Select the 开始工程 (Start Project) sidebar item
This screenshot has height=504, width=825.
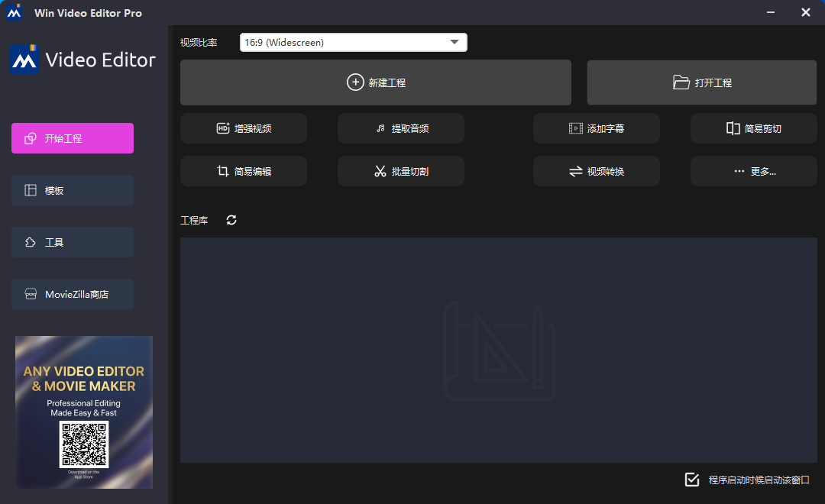coord(72,138)
